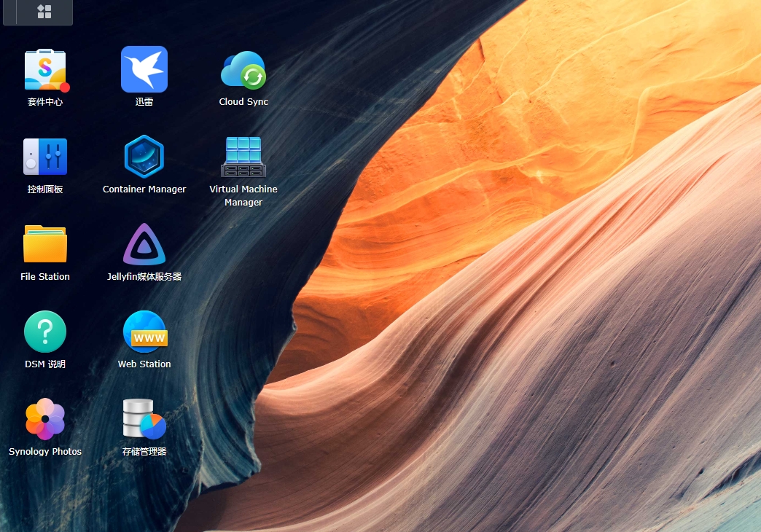
Task: Launch the Container Manager hexagon icon
Action: (144, 157)
